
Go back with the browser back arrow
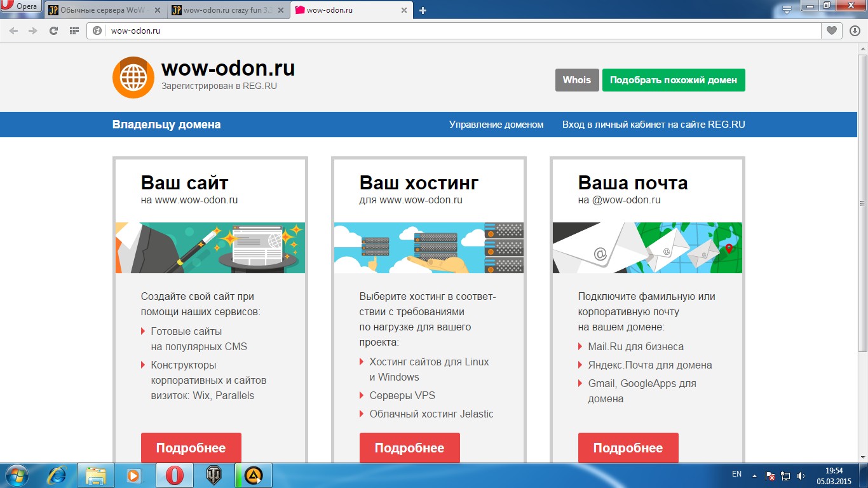(13, 30)
